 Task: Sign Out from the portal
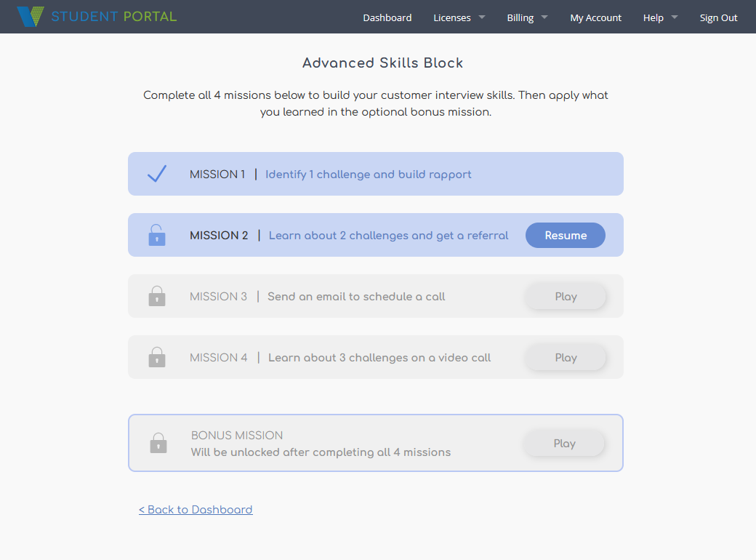[718, 17]
